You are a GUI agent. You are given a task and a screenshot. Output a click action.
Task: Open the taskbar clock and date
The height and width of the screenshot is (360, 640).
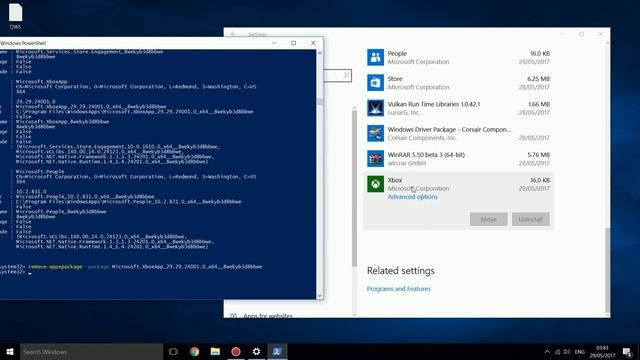point(602,351)
